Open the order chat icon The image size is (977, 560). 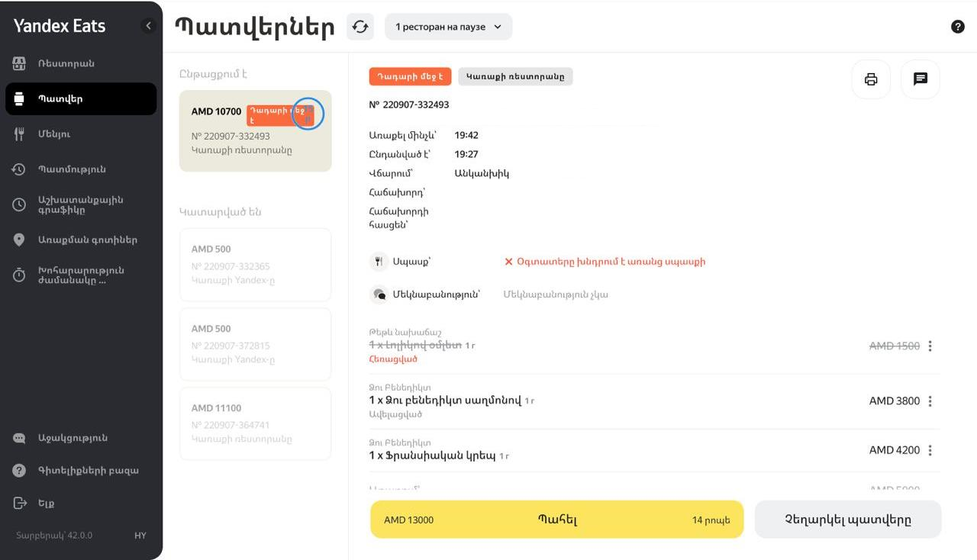(921, 79)
